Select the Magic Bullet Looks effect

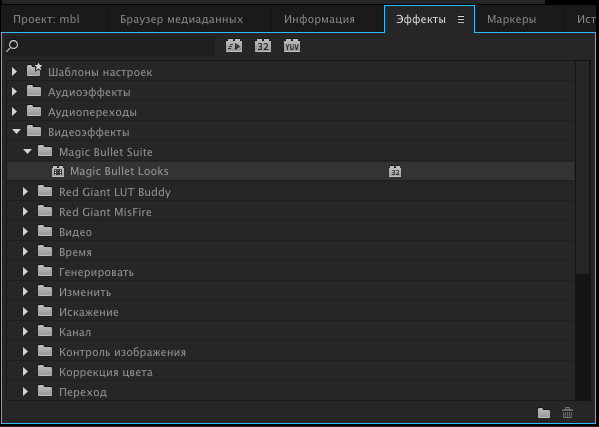point(290,171)
